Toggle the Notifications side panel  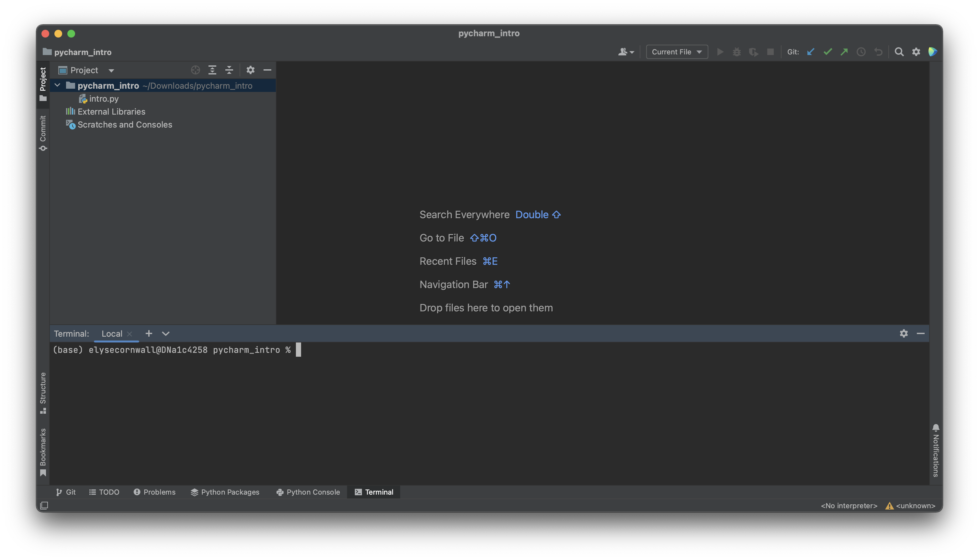click(x=936, y=450)
